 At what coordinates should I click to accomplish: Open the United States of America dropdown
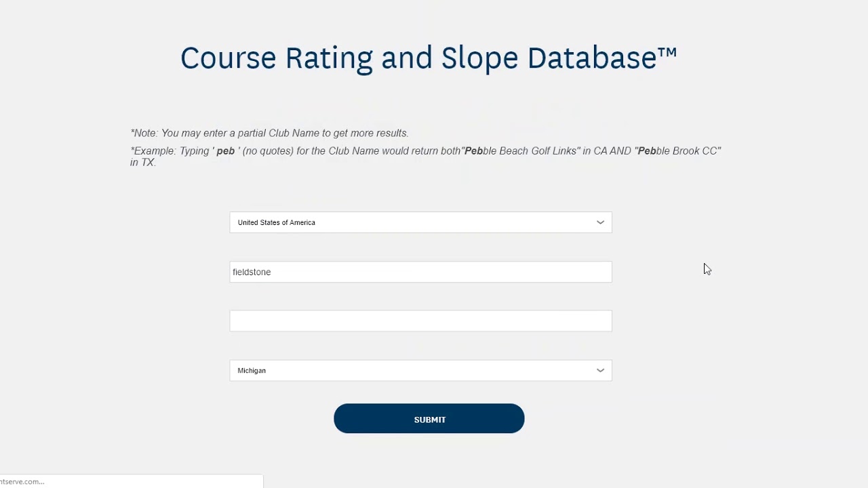coord(420,222)
